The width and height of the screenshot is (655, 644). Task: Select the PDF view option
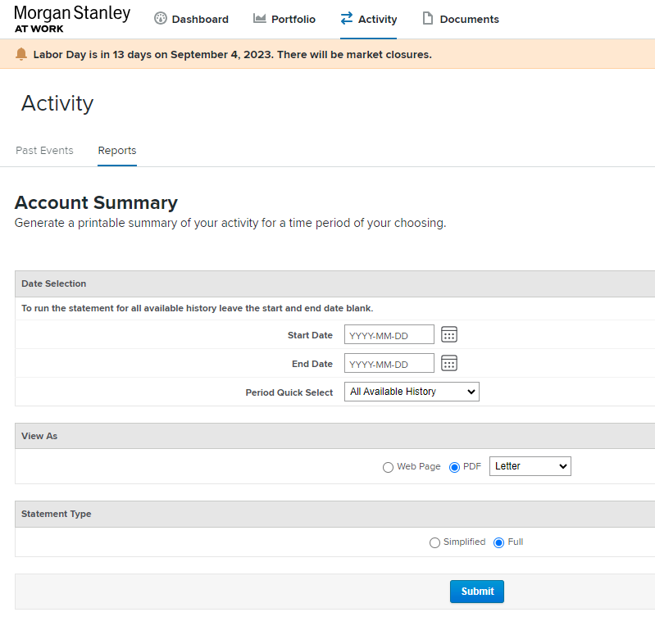coord(454,467)
